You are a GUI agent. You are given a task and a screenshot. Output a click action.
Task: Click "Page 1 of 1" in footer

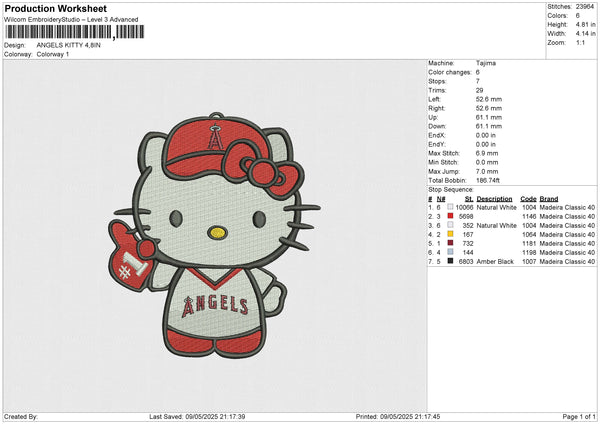(579, 416)
